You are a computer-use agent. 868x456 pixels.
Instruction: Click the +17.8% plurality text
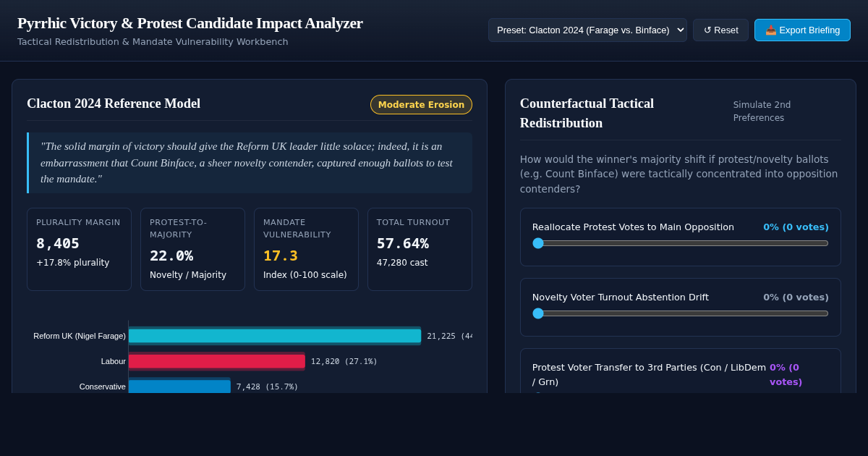pos(73,263)
